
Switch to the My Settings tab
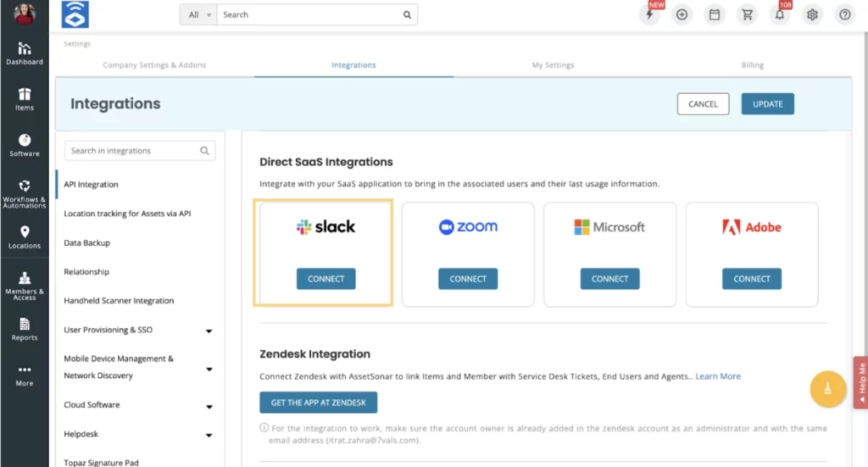coord(553,64)
